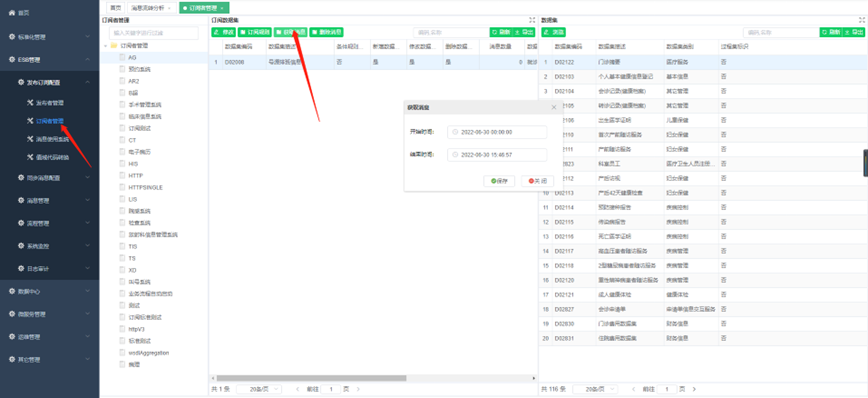Click the 删除消息 button

coord(327,32)
